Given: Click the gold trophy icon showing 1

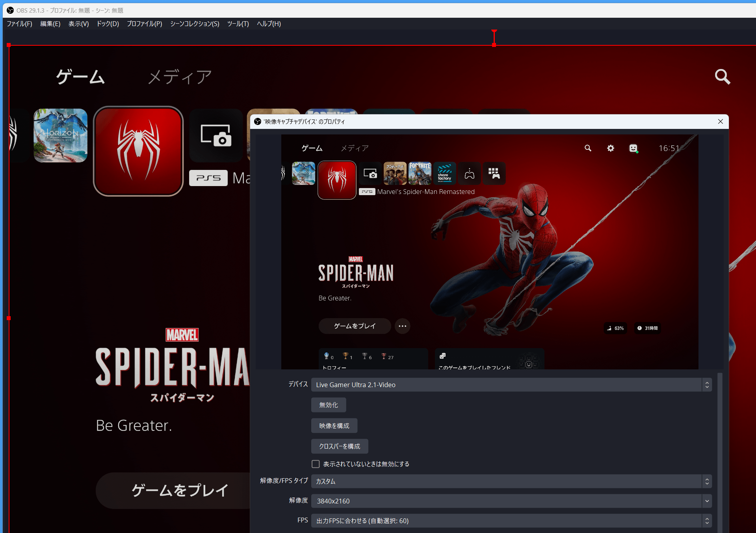Looking at the screenshot, I should 345,356.
